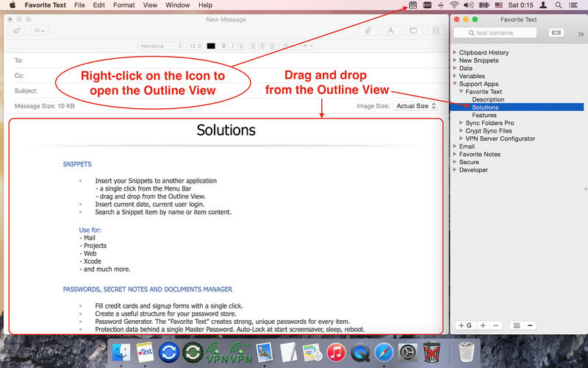Select the Features snippet in the outline
588x368 pixels.
(484, 116)
